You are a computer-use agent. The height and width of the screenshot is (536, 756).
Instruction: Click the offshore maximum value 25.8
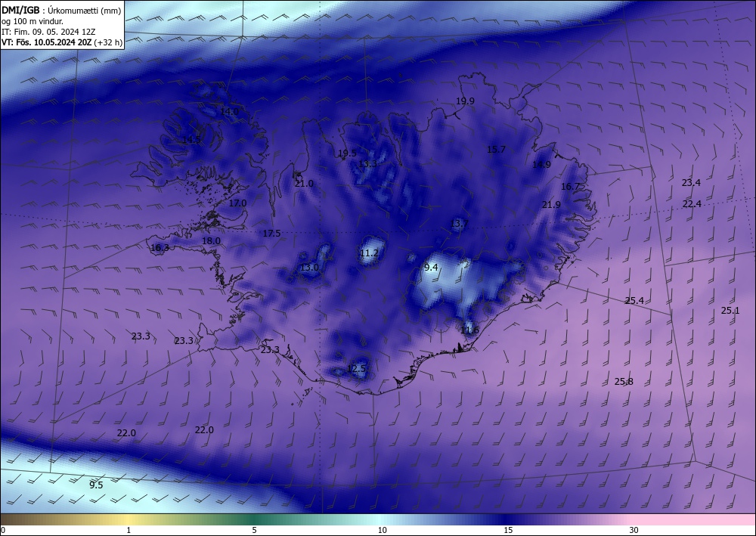point(624,382)
